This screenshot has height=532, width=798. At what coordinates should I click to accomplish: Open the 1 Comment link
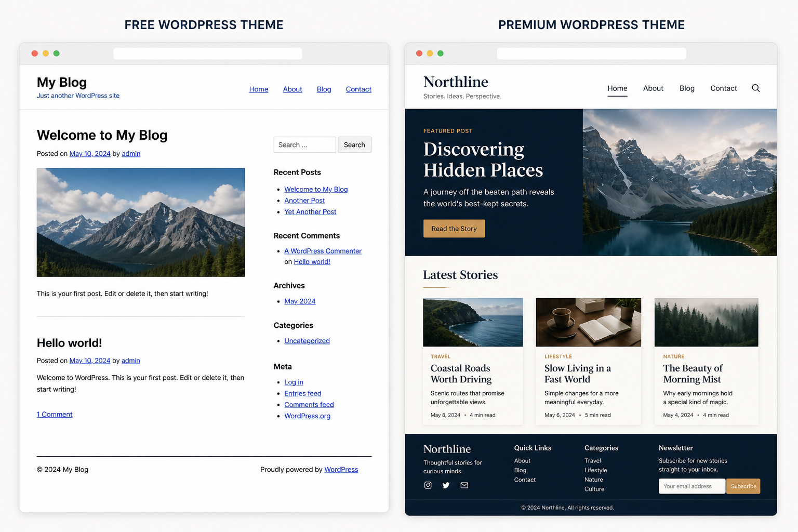pyautogui.click(x=55, y=415)
